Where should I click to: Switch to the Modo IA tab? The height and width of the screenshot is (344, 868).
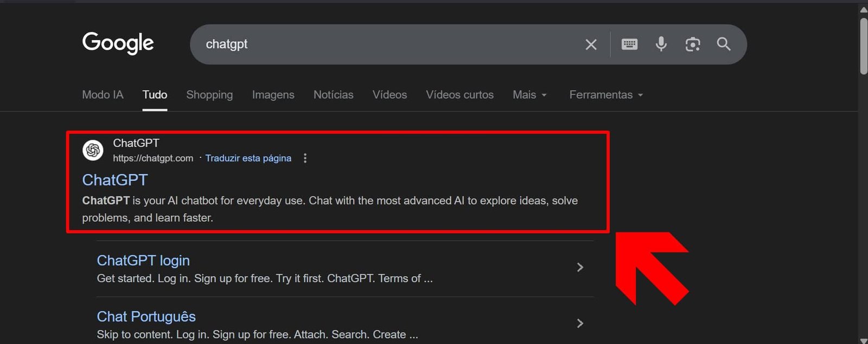pyautogui.click(x=103, y=95)
